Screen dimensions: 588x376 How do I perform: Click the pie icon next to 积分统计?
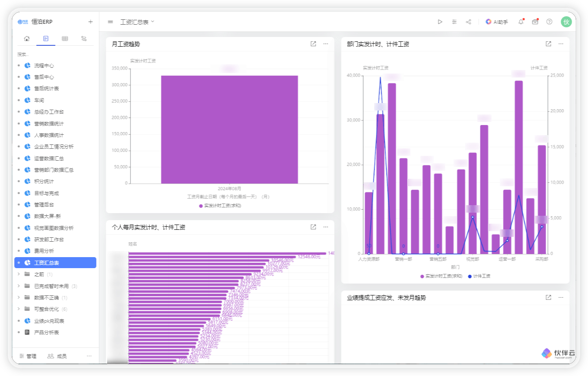[27, 181]
